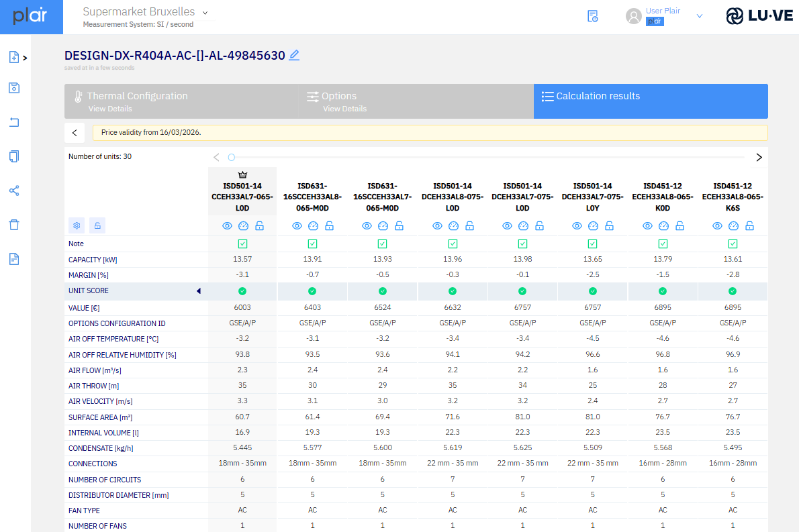Open the document search icon in header
The width and height of the screenshot is (799, 532).
(x=593, y=16)
